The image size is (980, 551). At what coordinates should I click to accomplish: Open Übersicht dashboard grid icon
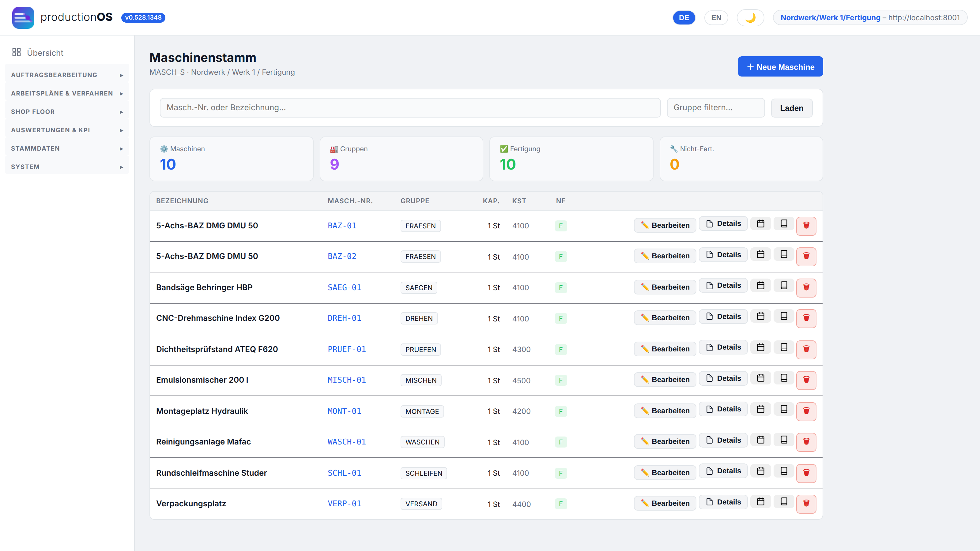[x=16, y=52]
